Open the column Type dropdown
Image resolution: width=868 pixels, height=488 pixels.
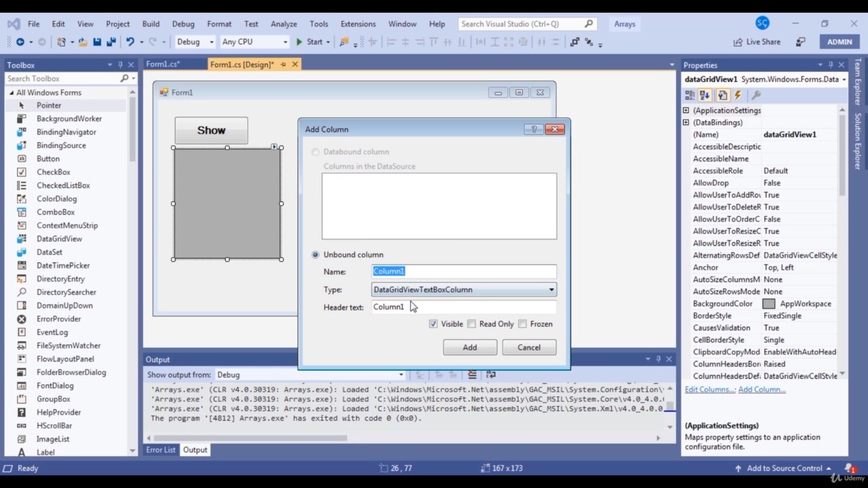(551, 290)
